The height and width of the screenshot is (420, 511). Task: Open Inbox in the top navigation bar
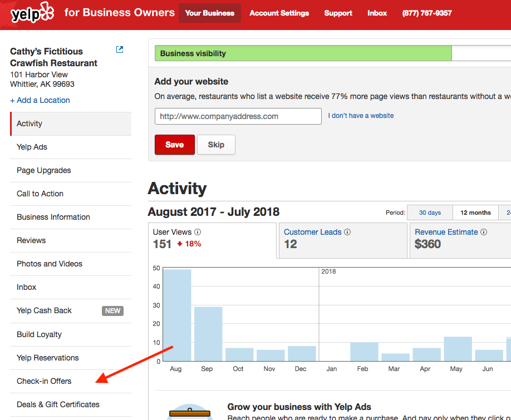377,13
